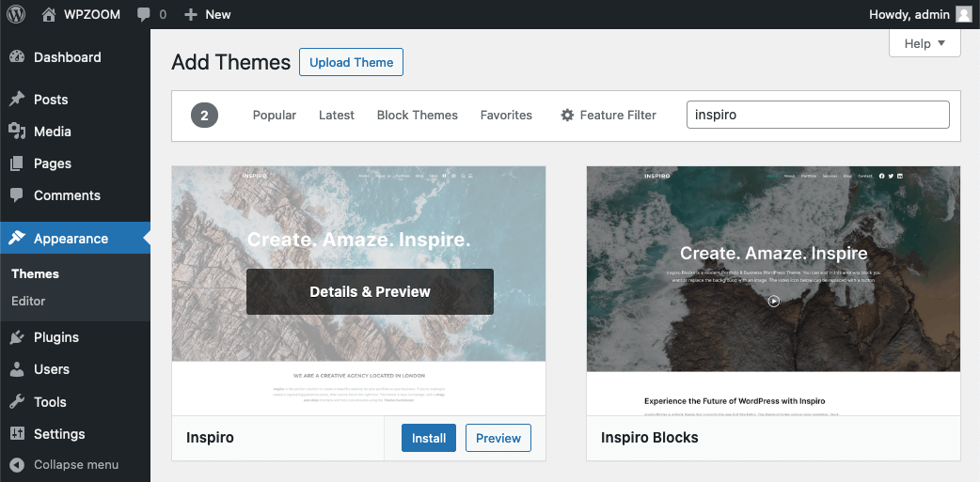Viewport: 980px width, 482px height.
Task: Click Details & Preview overlay button
Action: click(x=370, y=291)
